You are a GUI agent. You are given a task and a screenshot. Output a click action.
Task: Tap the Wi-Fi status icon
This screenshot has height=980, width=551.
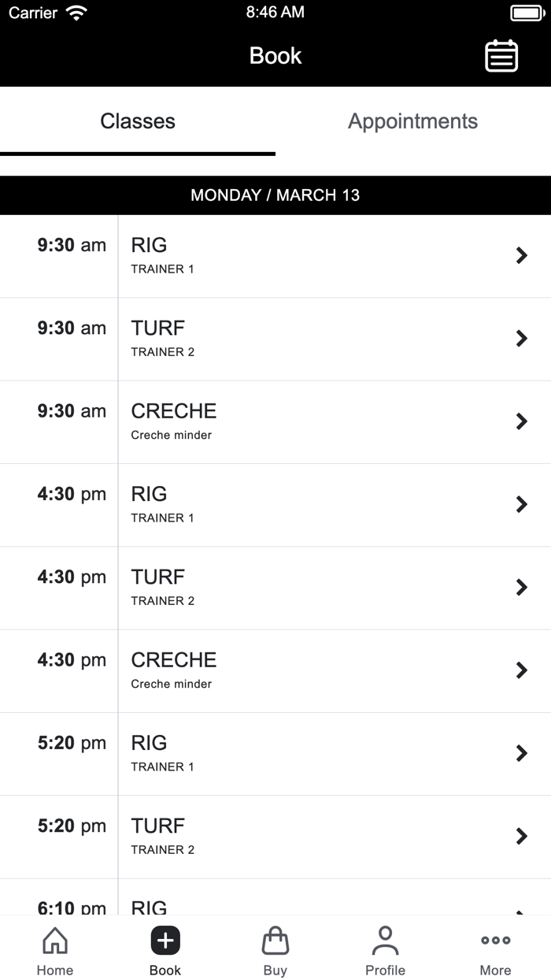coord(76,13)
